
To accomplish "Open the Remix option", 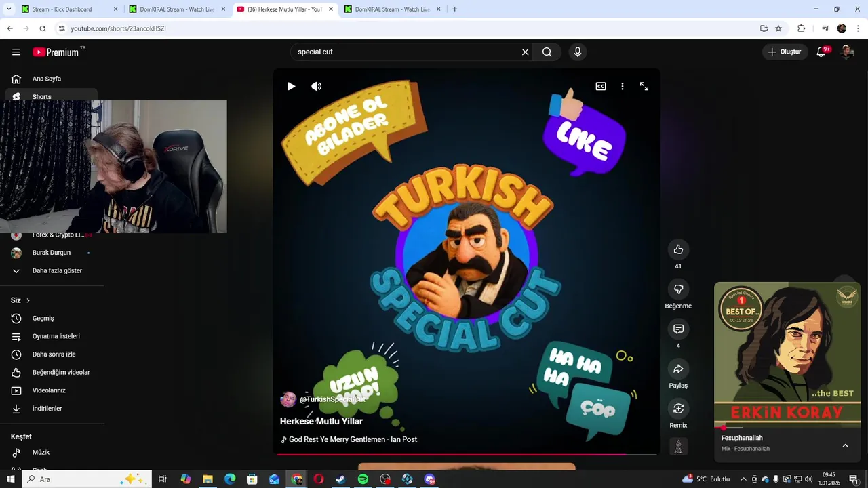I will click(x=678, y=408).
